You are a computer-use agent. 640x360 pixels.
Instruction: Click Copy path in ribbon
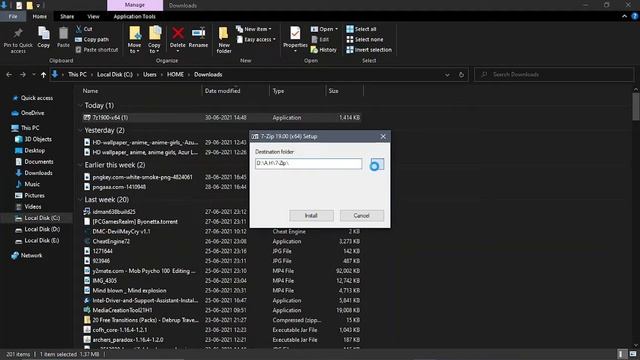(92, 40)
